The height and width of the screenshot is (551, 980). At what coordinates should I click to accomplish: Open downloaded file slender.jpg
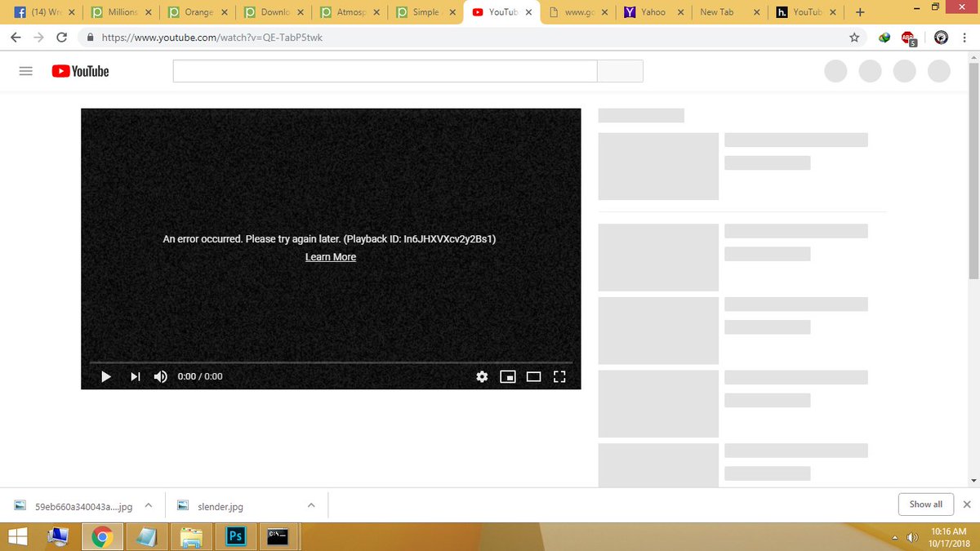pyautogui.click(x=212, y=506)
